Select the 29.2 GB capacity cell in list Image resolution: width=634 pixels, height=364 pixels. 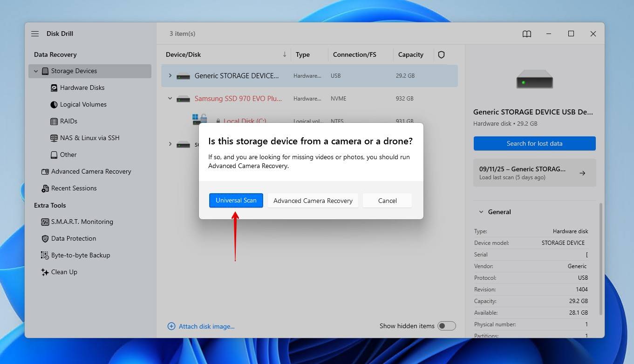(x=406, y=76)
